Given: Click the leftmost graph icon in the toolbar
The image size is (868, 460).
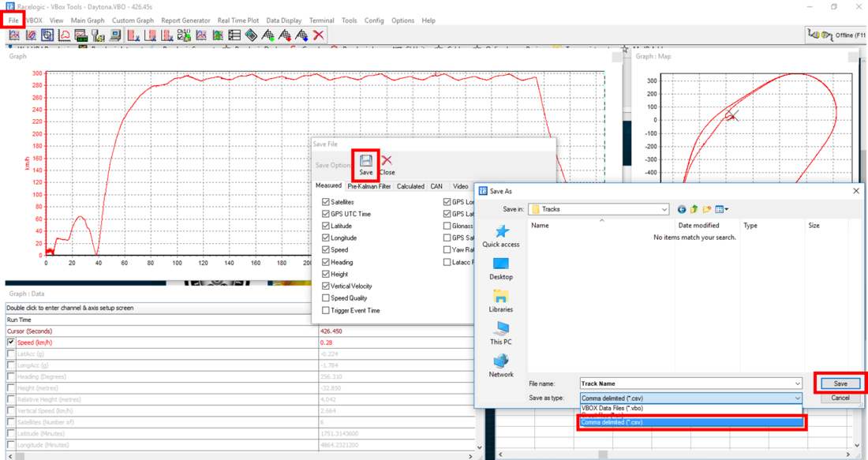Looking at the screenshot, I should [x=14, y=35].
